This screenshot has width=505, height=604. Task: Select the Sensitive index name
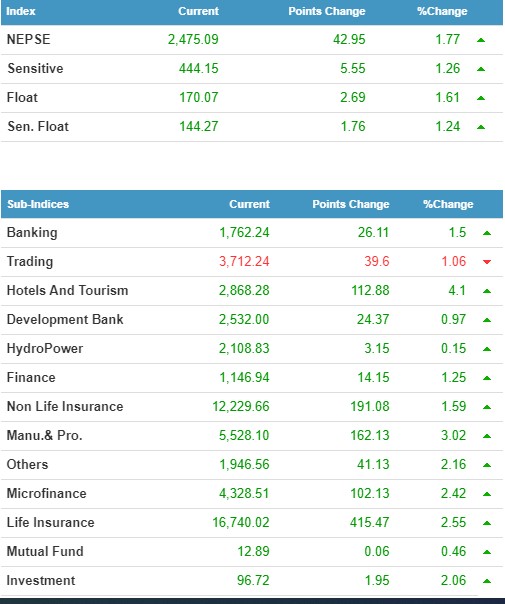tap(35, 69)
